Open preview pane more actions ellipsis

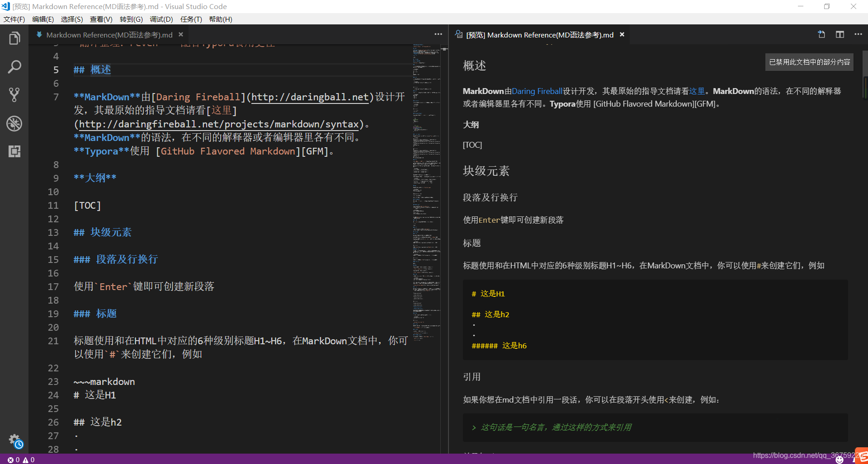(858, 34)
